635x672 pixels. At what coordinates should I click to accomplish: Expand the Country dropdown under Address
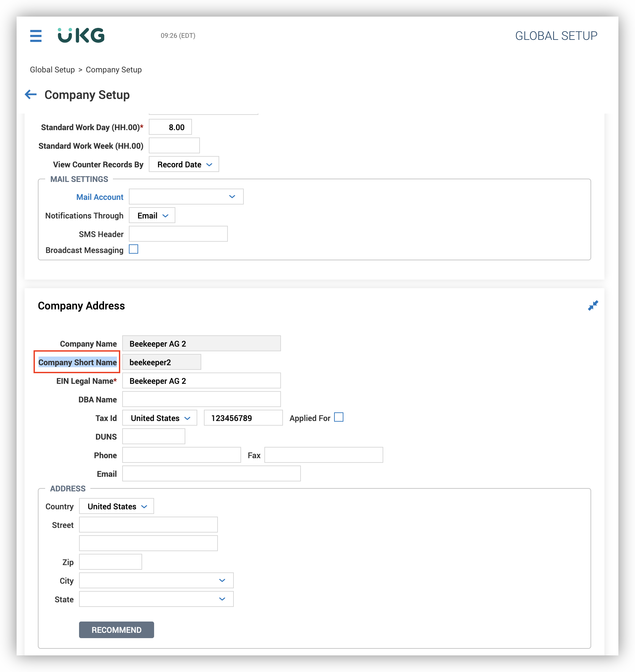(x=116, y=506)
